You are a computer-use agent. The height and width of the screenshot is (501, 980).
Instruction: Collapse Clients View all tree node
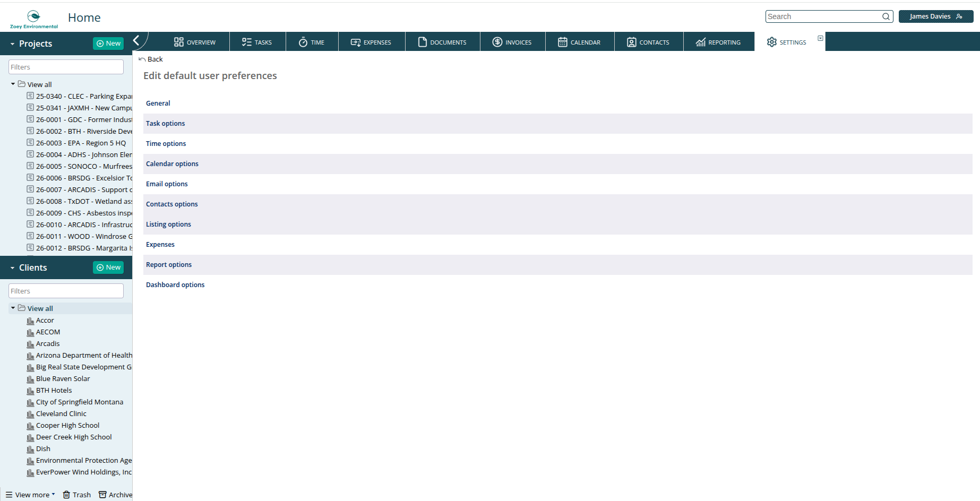[13, 308]
